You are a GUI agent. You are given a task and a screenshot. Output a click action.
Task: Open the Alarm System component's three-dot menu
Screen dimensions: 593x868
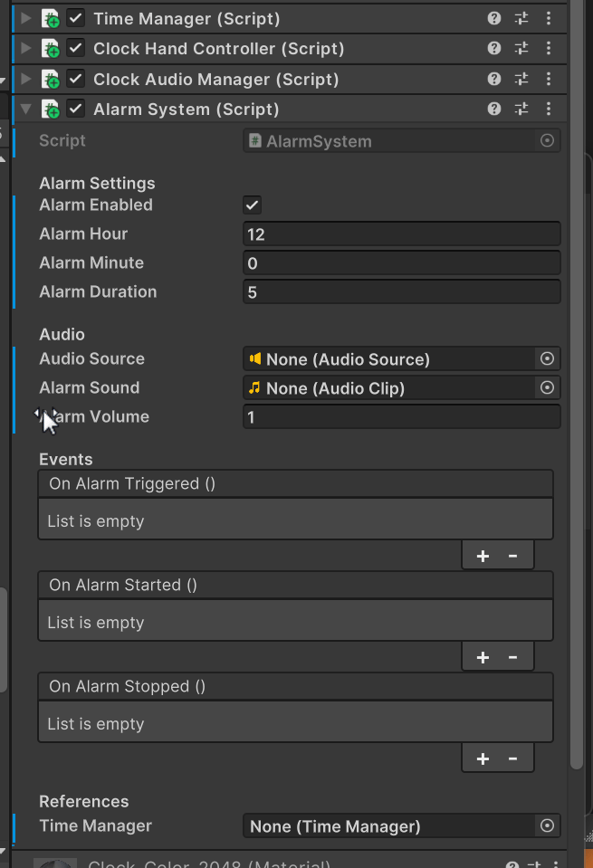point(548,109)
